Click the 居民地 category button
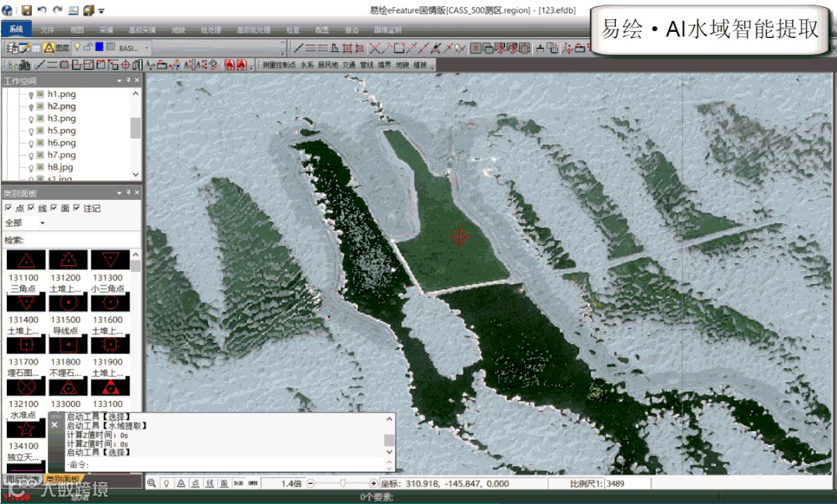This screenshot has height=504, width=837. pyautogui.click(x=328, y=65)
